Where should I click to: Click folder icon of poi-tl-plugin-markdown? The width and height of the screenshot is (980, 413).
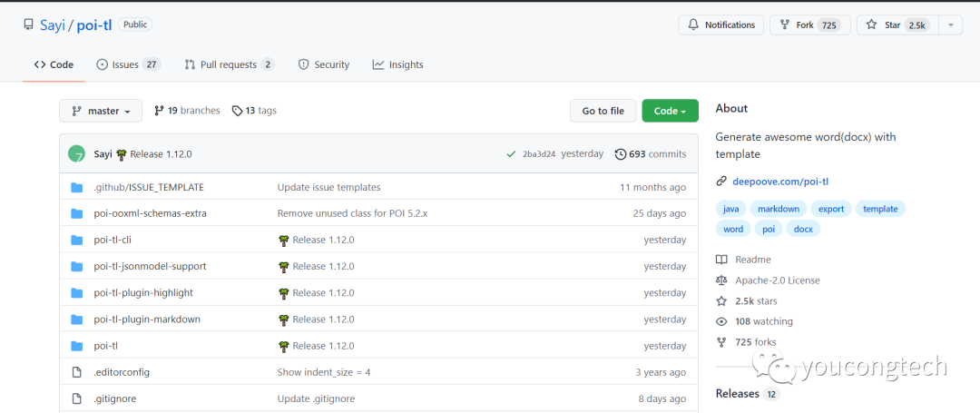(x=77, y=320)
